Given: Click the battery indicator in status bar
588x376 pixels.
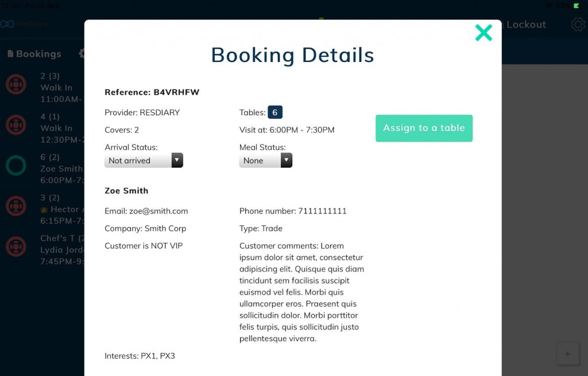Looking at the screenshot, I should coord(577,5).
